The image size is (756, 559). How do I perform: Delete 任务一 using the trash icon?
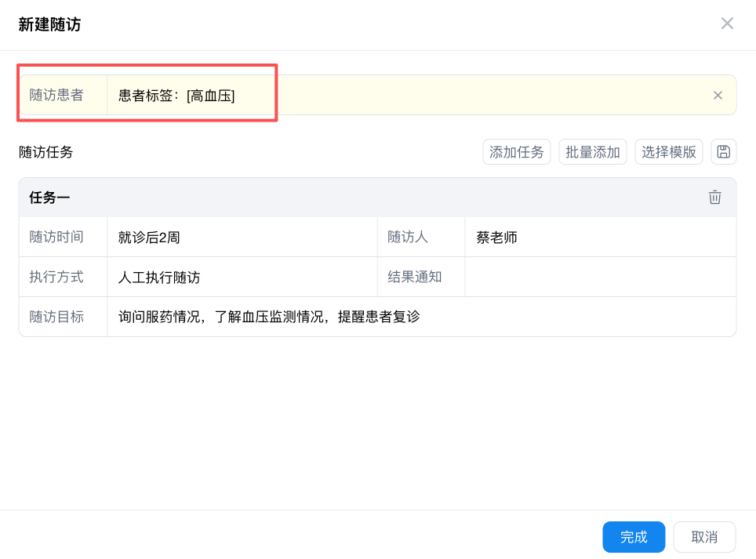click(x=714, y=198)
